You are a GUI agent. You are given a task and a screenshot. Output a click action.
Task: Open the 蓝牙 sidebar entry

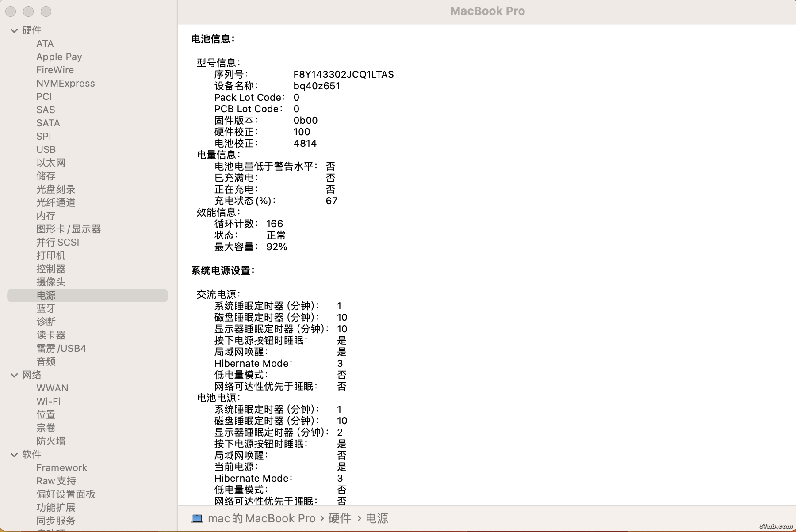pos(46,308)
